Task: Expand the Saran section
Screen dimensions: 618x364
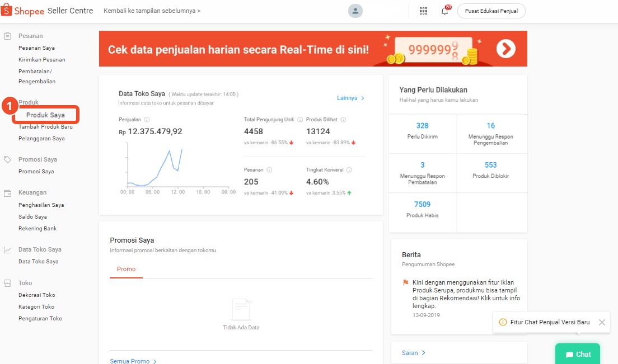Action: [414, 353]
